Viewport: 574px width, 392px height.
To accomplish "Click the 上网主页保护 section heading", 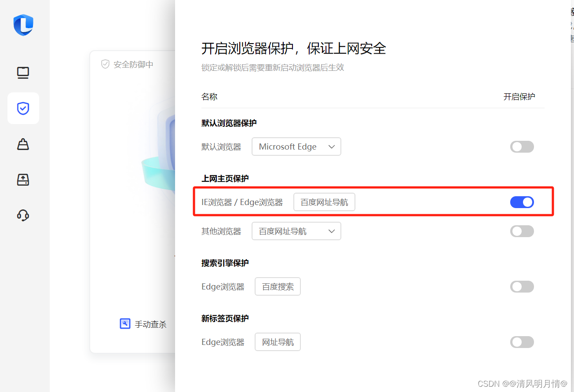I will (x=225, y=178).
